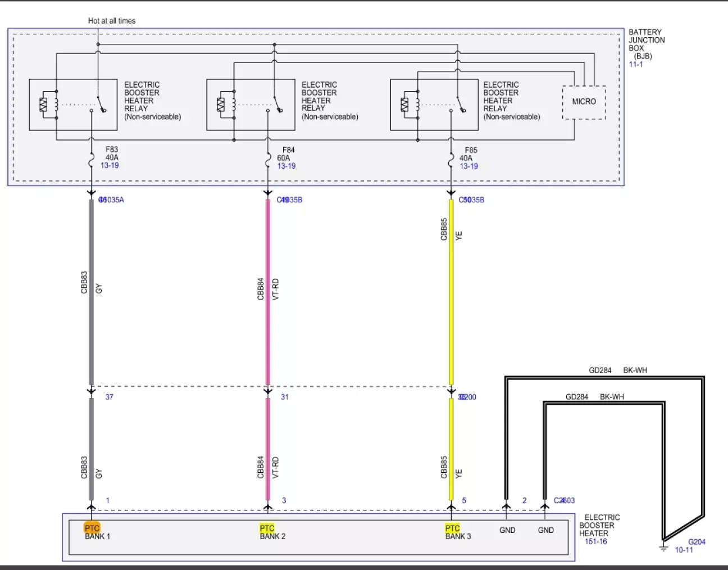Click the left Electric Booster Heater Relay label
Viewport: 728px width, 570px height.
(152, 101)
